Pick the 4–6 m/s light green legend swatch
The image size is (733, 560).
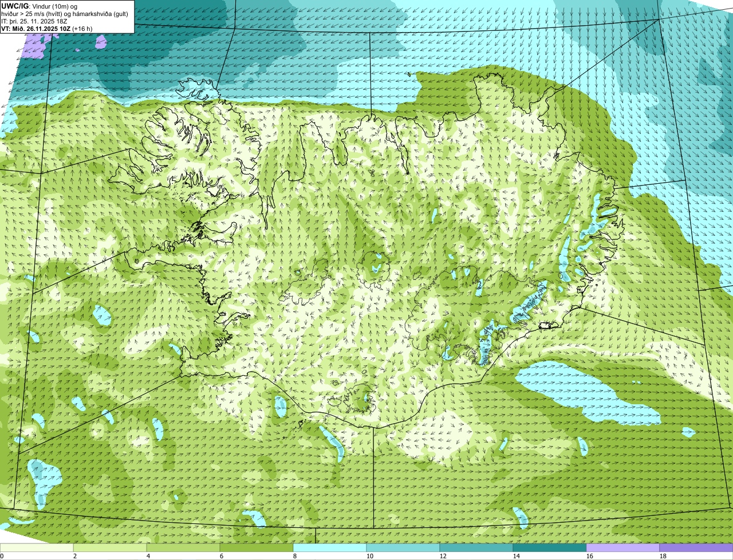(x=183, y=548)
